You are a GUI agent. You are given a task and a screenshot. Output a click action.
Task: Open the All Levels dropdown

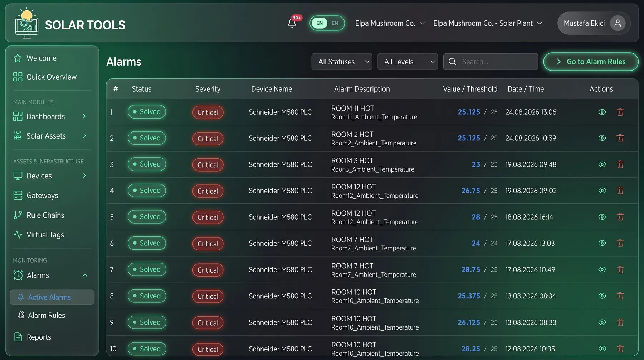pos(408,62)
